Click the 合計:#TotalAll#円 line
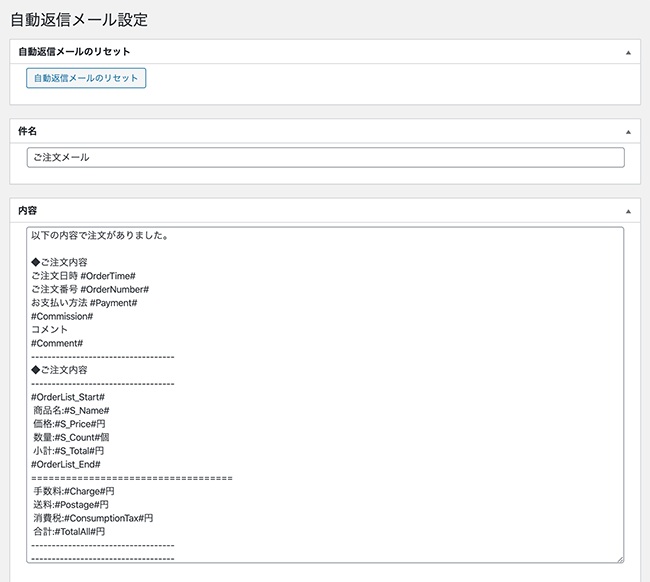Viewport: 650px width, 582px height. point(69,531)
